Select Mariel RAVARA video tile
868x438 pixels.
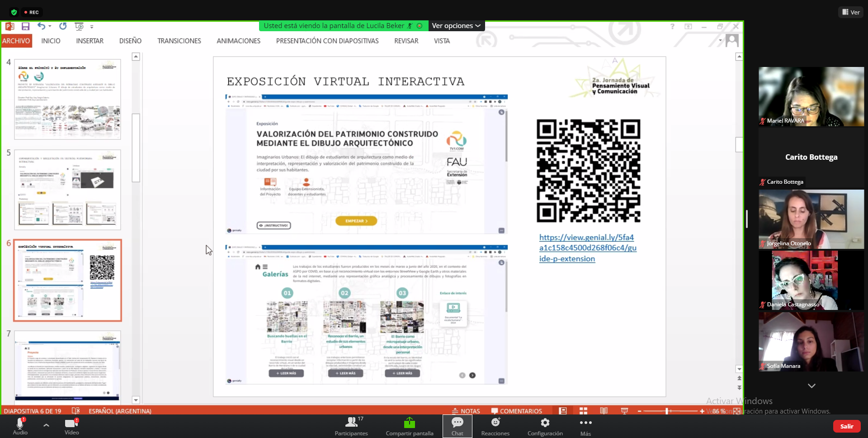click(811, 96)
